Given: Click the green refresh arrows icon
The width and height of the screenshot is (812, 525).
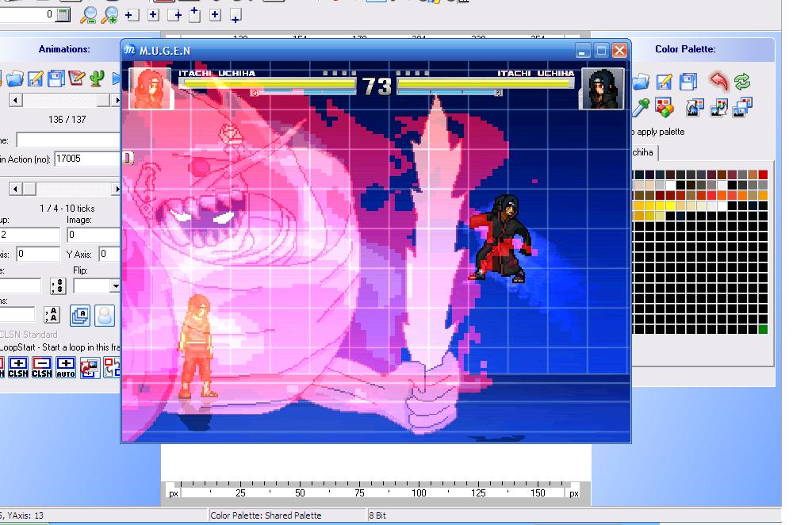Looking at the screenshot, I should 742,81.
